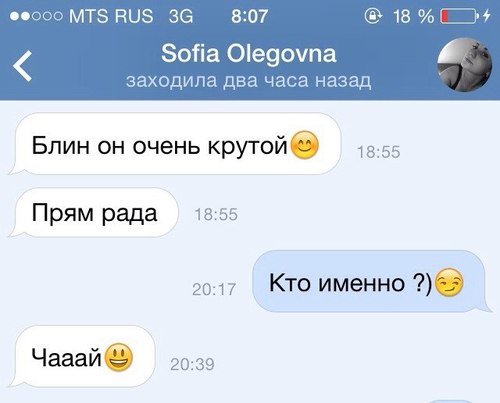Viewport: 500px width, 403px height.
Task: Tap the smirking emoji in sent message
Action: [449, 283]
